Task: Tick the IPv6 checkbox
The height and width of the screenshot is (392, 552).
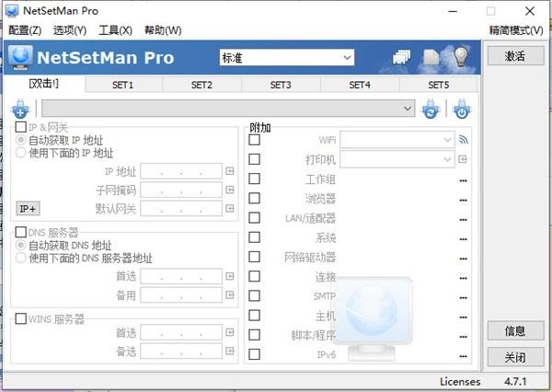Action: 254,354
